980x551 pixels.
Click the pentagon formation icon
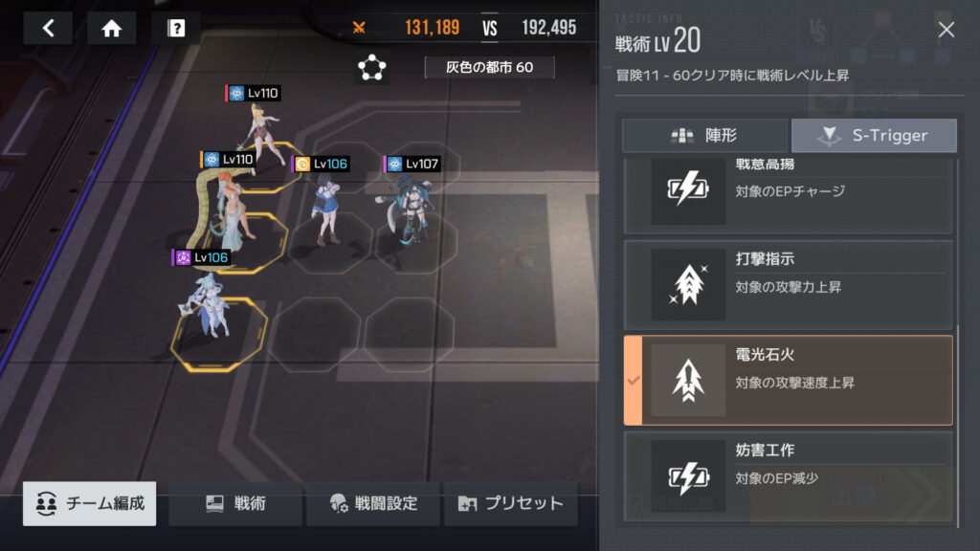tap(372, 68)
